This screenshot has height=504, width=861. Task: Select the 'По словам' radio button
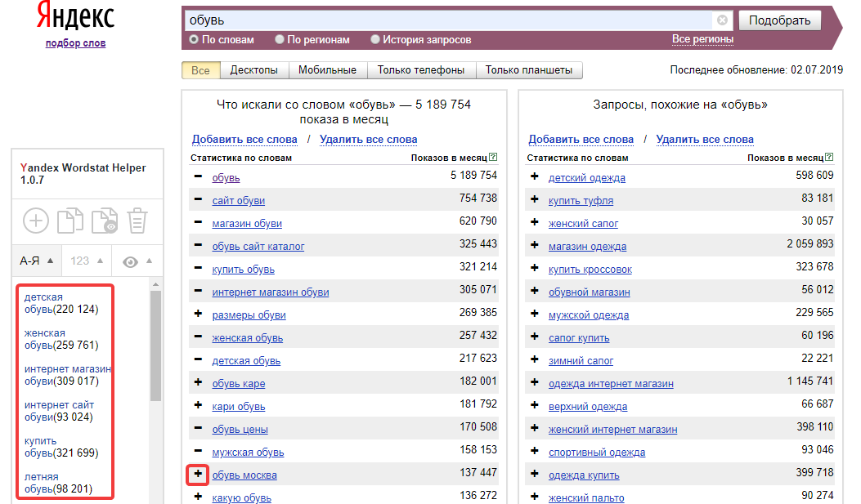tap(193, 39)
